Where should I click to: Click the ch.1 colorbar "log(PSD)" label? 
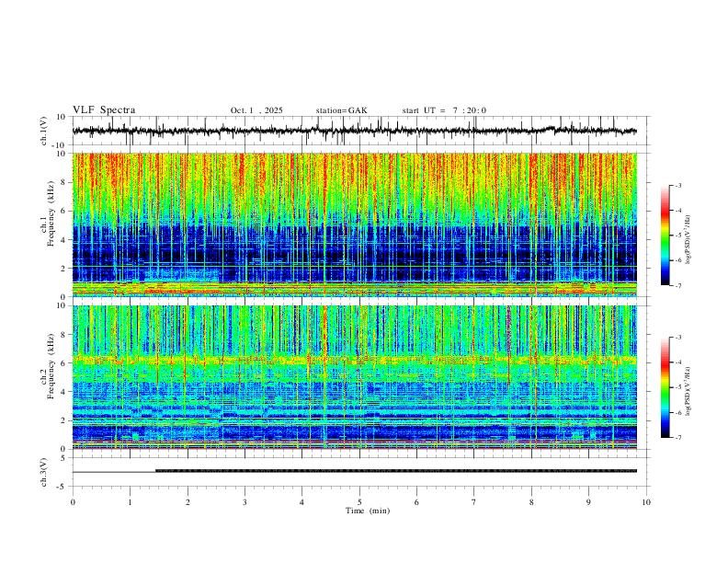coord(688,240)
